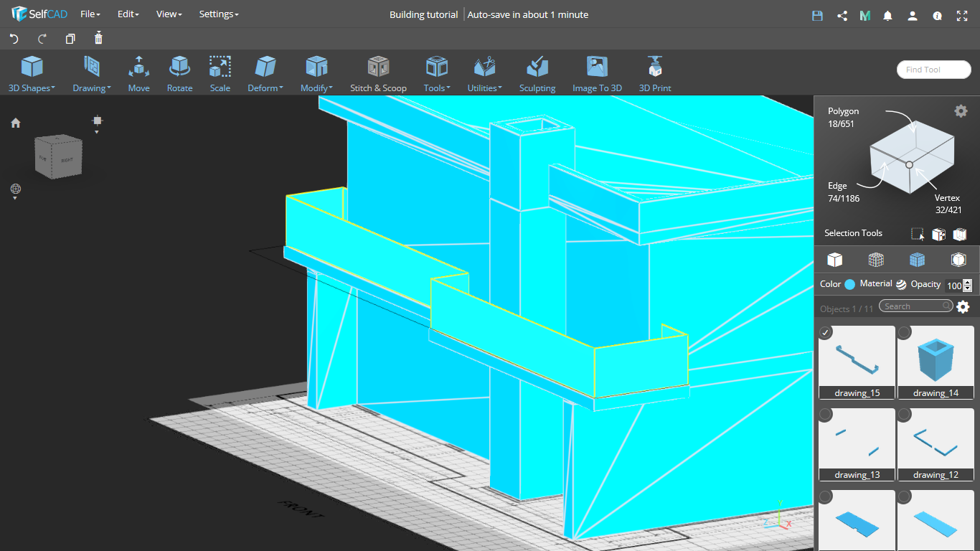Click the view orientation cube

point(58,156)
